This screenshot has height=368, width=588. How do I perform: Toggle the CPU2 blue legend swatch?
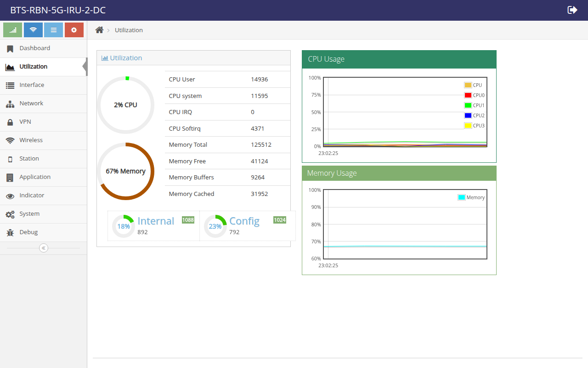(x=468, y=115)
